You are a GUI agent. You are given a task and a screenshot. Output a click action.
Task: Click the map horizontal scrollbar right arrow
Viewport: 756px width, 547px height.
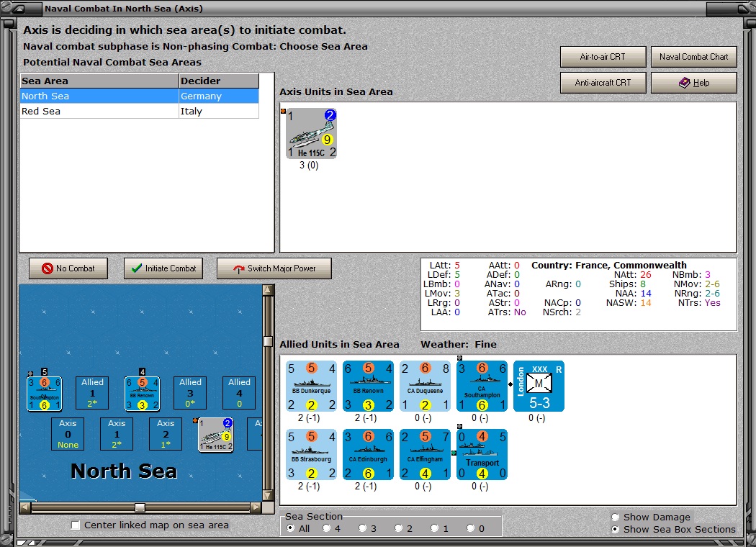click(x=256, y=507)
